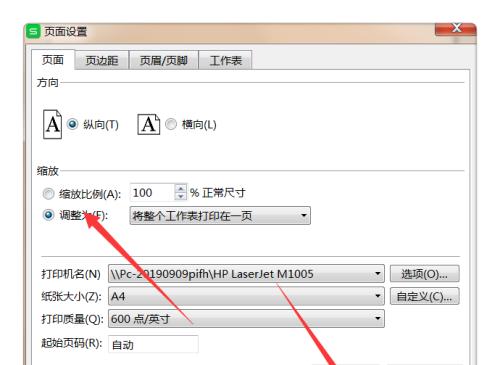Select the 缩放比例(A) radio button

coord(48,194)
